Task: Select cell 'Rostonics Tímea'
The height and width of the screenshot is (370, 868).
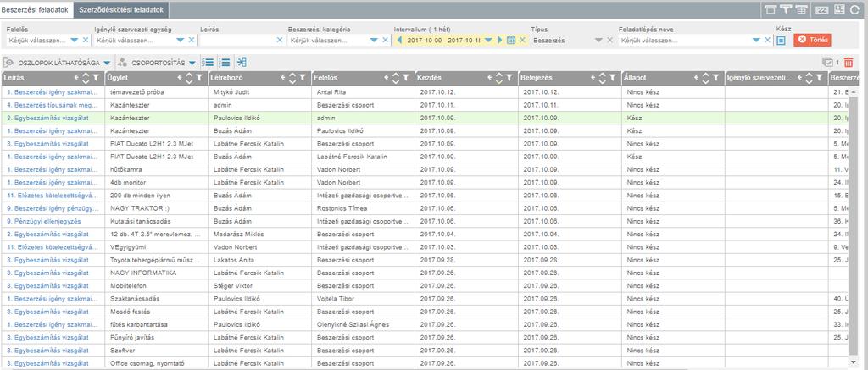Action: (341, 208)
